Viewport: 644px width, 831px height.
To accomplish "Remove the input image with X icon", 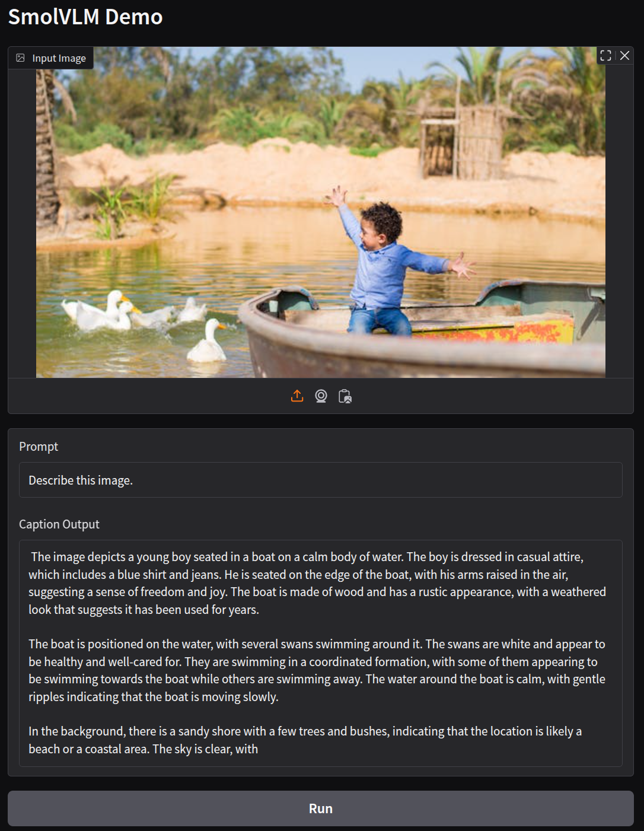I will click(624, 56).
